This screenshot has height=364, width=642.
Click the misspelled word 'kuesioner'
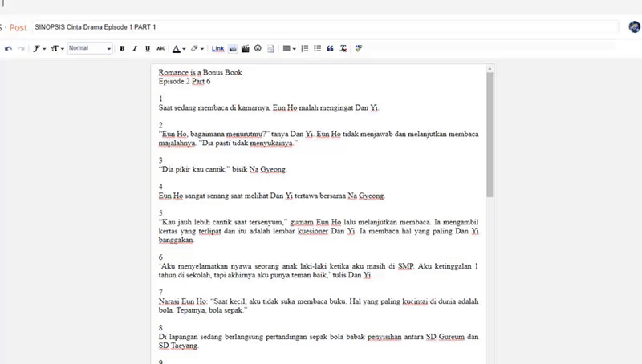[313, 231]
